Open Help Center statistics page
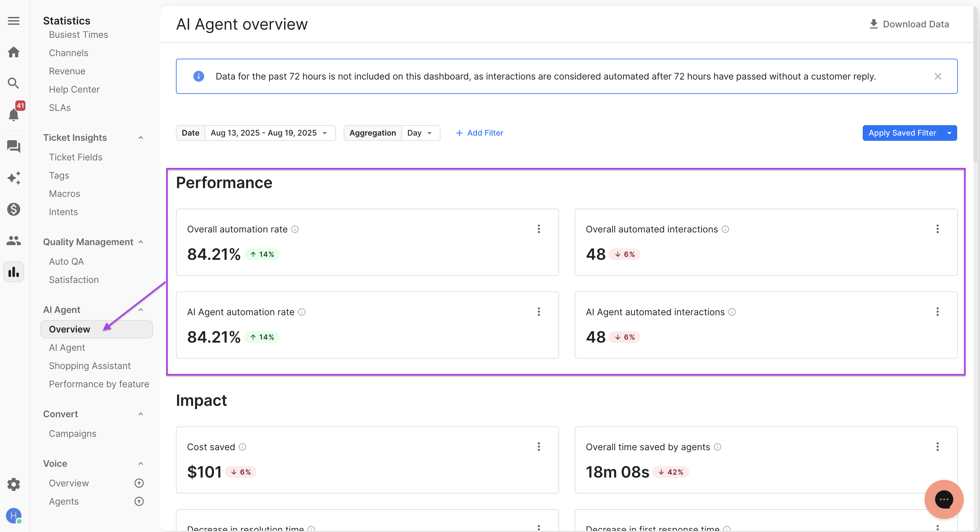Image resolution: width=980 pixels, height=532 pixels. [74, 89]
